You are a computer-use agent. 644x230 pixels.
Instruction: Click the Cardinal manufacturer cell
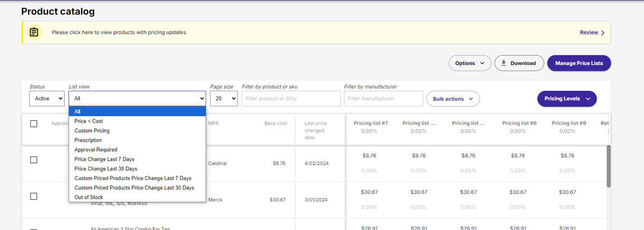(218, 163)
